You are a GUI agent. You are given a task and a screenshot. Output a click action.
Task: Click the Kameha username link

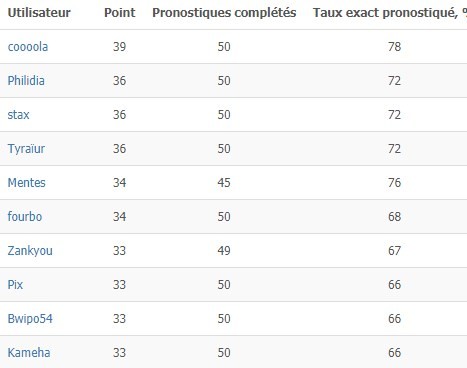coord(29,353)
